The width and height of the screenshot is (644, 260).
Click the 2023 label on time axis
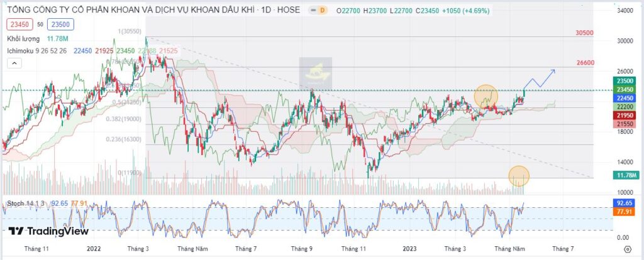click(409, 249)
